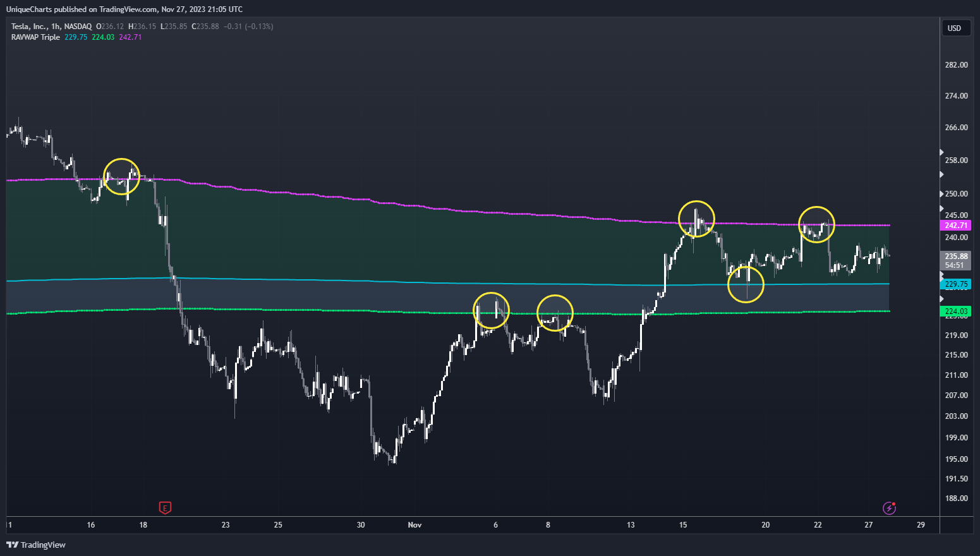Click the magenta 242.71 price label
980x556 pixels.
[x=956, y=226]
